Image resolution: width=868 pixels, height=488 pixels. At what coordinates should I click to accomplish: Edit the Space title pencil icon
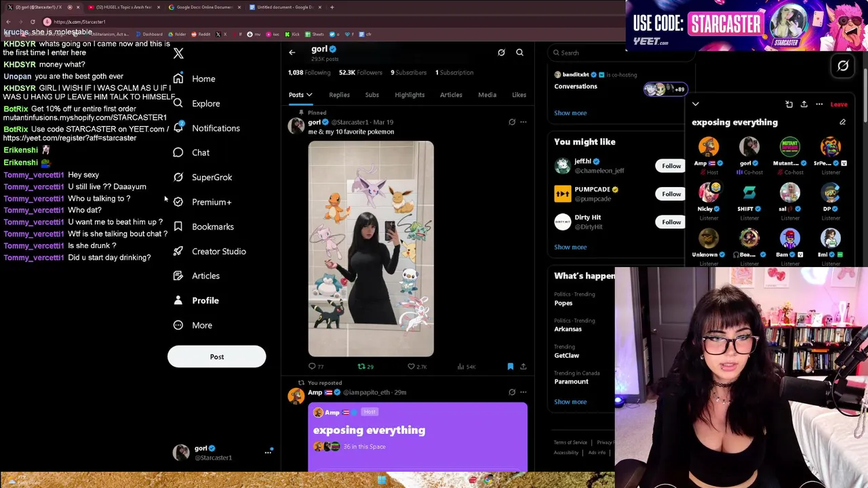click(842, 123)
